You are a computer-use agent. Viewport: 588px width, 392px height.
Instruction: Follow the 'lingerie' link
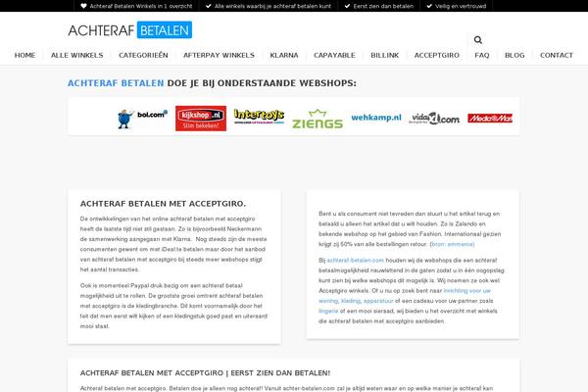pos(328,311)
